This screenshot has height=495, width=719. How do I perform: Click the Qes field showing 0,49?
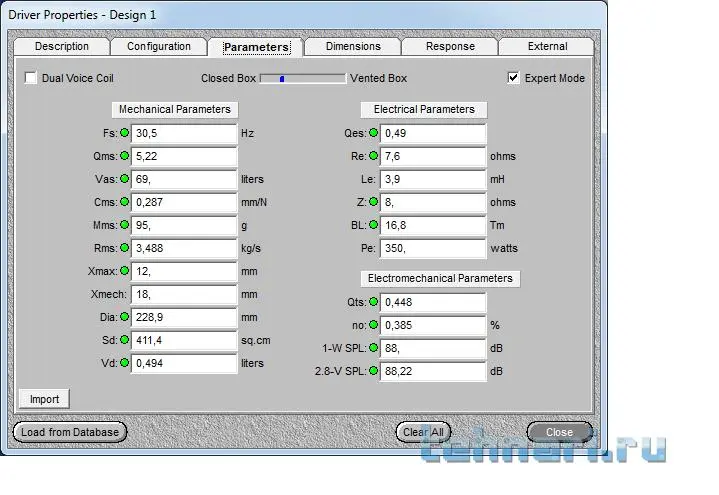click(x=433, y=133)
